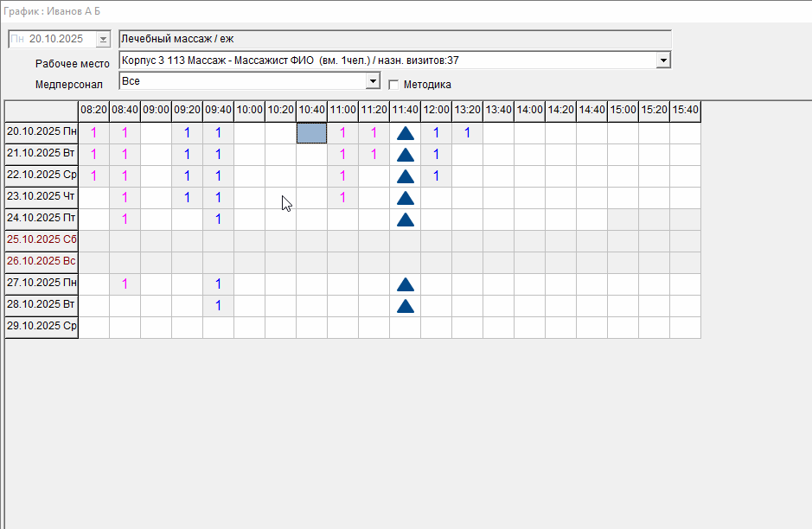Click the 13:20 slot on 20.10.2025
Viewport: 812px width, 529px height.
click(467, 133)
